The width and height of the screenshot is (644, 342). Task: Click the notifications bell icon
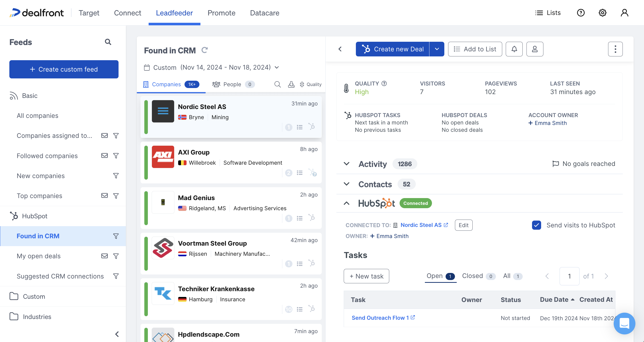click(514, 49)
